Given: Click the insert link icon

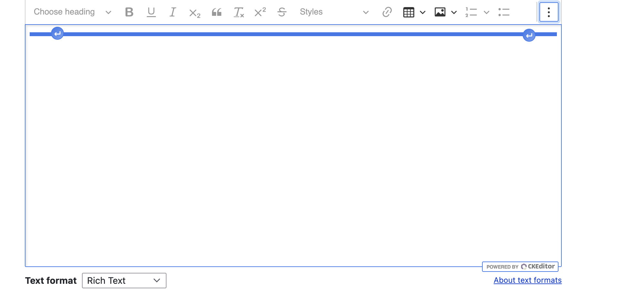Looking at the screenshot, I should [x=387, y=12].
